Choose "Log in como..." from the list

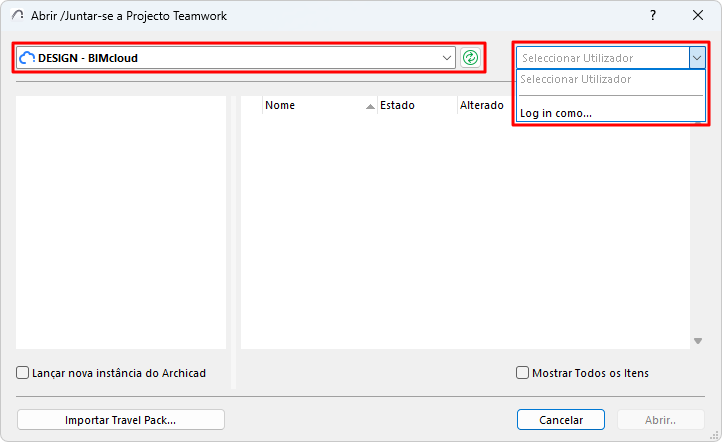[x=556, y=113]
